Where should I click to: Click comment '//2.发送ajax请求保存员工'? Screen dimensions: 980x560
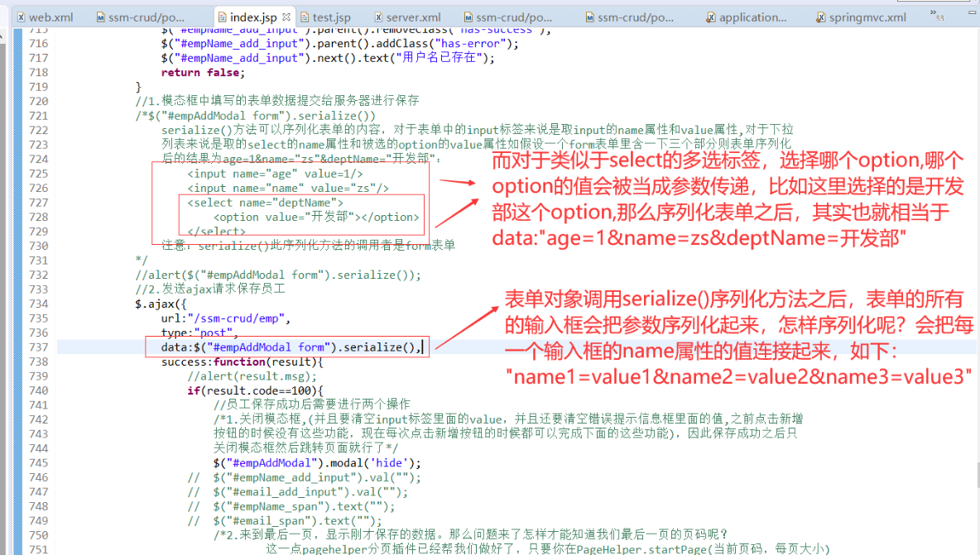click(x=210, y=290)
